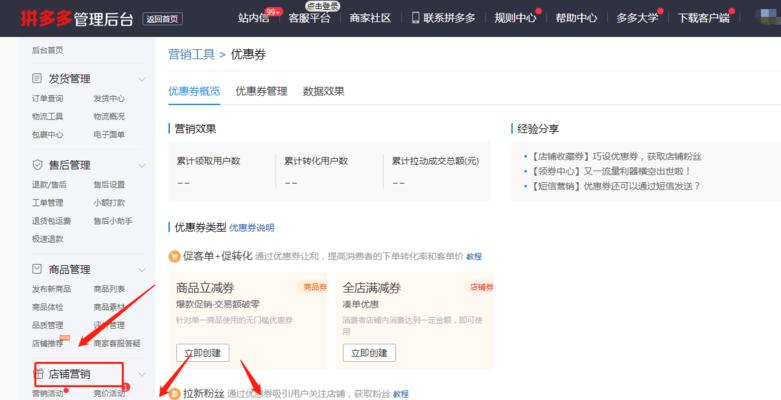
Task: Click 营销工具 in the breadcrumb
Action: 191,54
